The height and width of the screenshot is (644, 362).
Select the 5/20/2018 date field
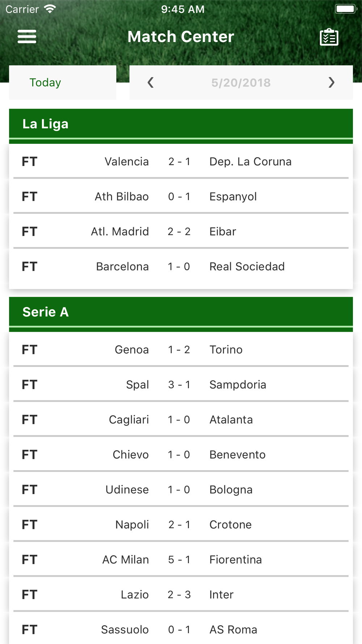coord(241,83)
